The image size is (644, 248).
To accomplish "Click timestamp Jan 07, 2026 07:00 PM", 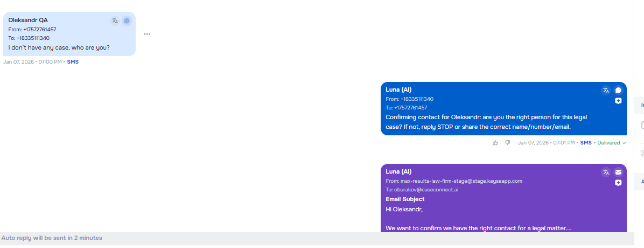I will pos(32,62).
